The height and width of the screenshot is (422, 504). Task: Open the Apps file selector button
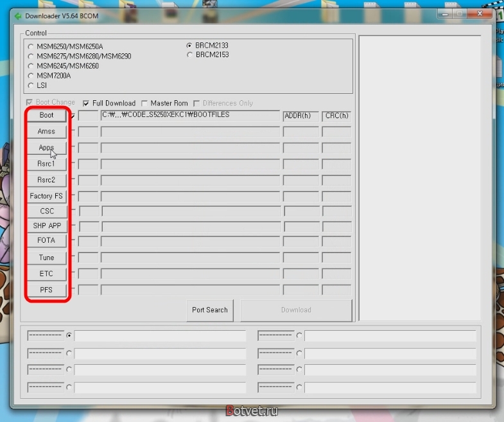[x=47, y=147]
